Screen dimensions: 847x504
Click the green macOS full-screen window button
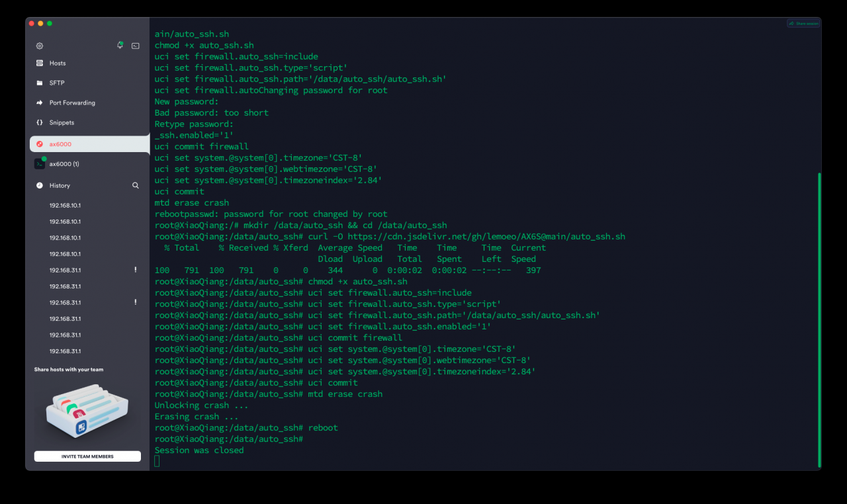[50, 23]
